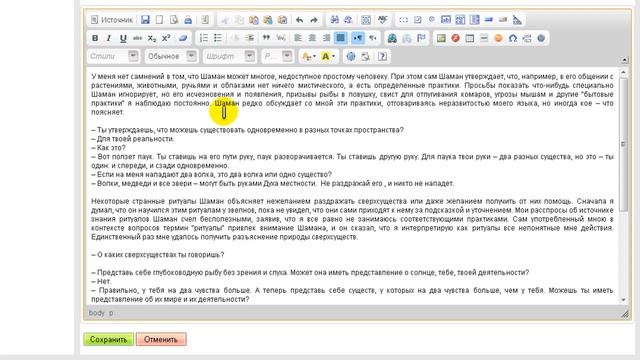This screenshot has height=360, width=640.
Task: Create a new blank page
Action: tap(160, 20)
